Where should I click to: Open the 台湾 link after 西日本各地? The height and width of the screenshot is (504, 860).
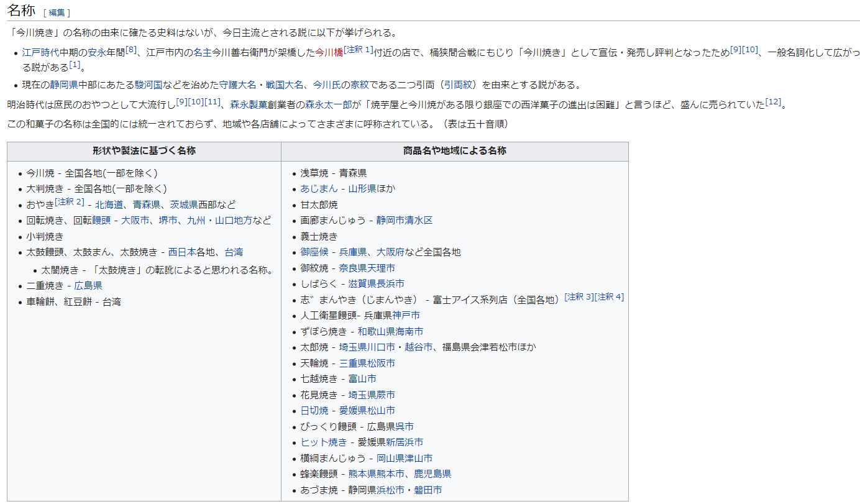(234, 252)
